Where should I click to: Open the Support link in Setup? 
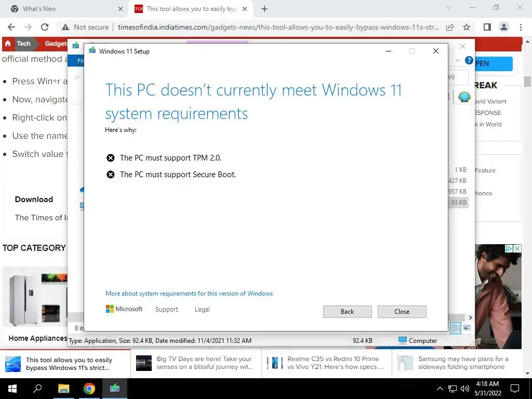[x=167, y=310]
